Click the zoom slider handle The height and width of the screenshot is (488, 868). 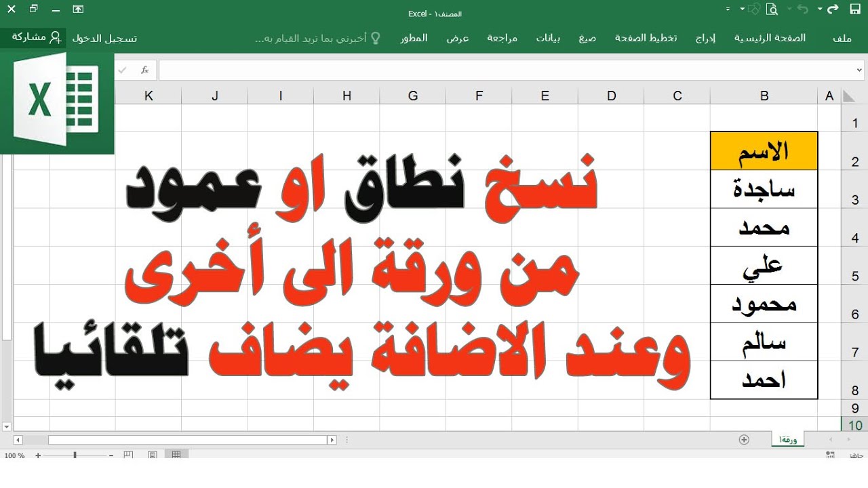(x=75, y=455)
